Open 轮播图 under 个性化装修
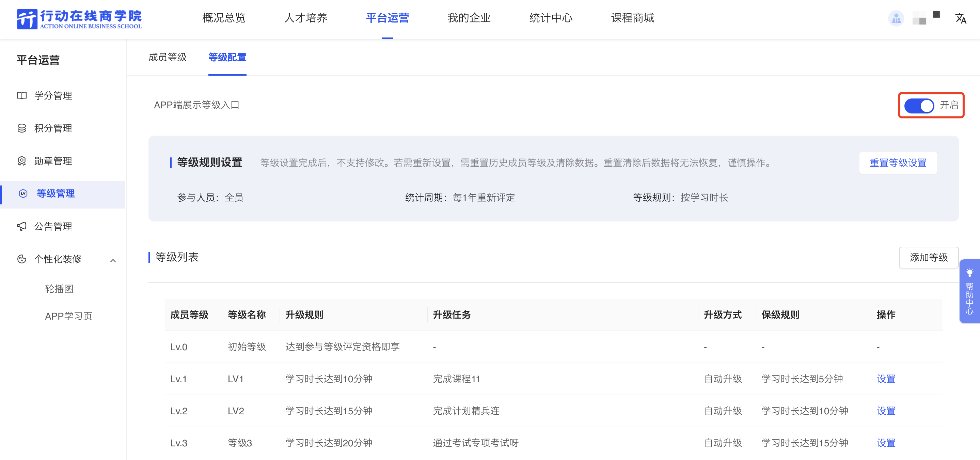Screen dimensions: 980x460 [59, 289]
